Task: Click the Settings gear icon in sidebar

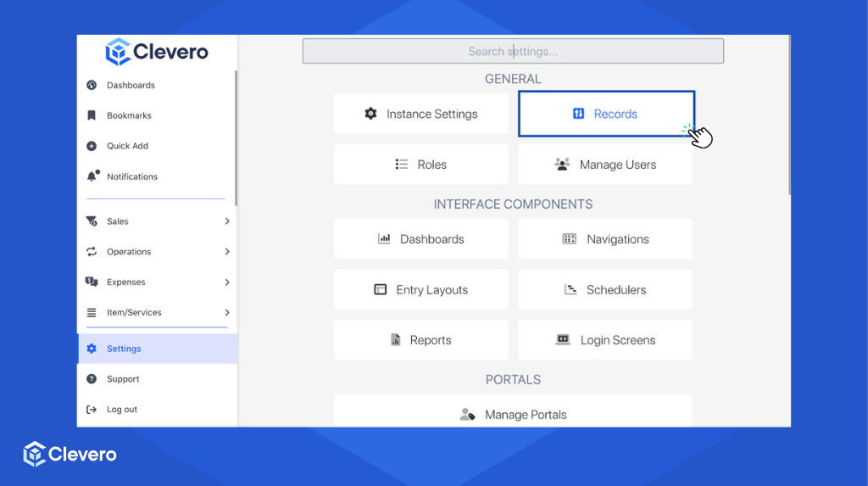Action: pos(92,349)
